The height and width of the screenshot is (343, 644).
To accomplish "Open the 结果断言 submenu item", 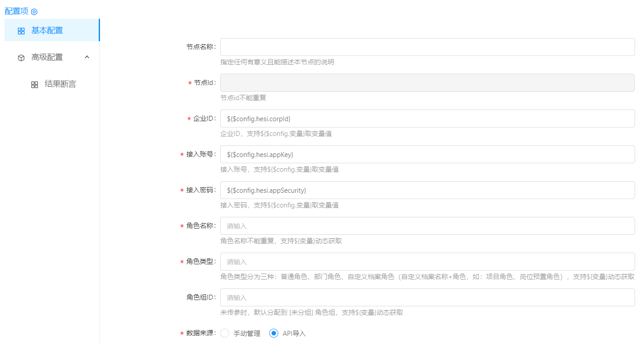I will [60, 84].
